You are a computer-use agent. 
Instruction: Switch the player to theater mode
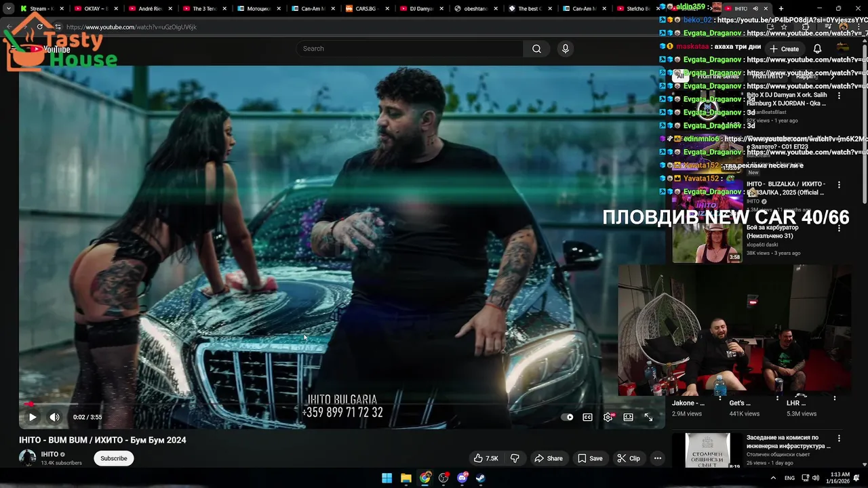coord(628,417)
